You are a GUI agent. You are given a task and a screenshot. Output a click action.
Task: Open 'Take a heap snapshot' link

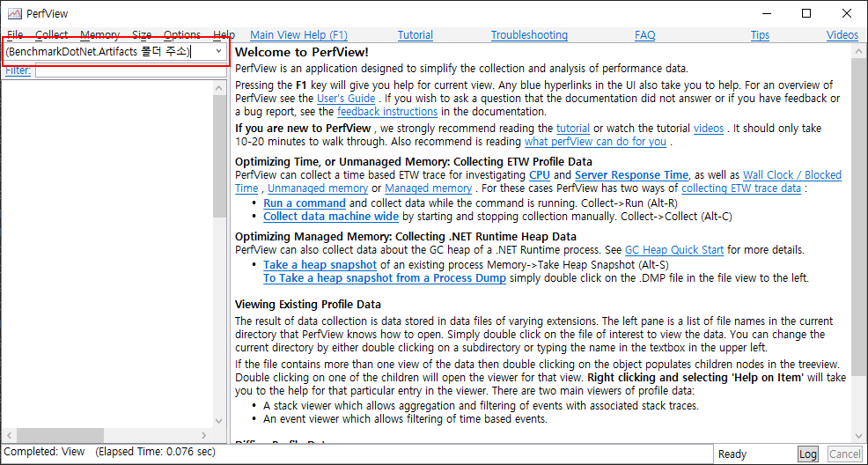(320, 264)
